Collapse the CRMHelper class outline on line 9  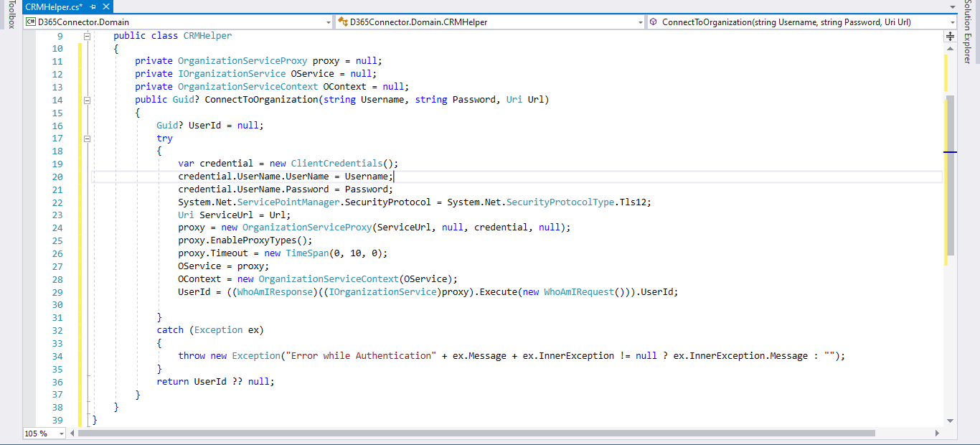click(x=87, y=35)
